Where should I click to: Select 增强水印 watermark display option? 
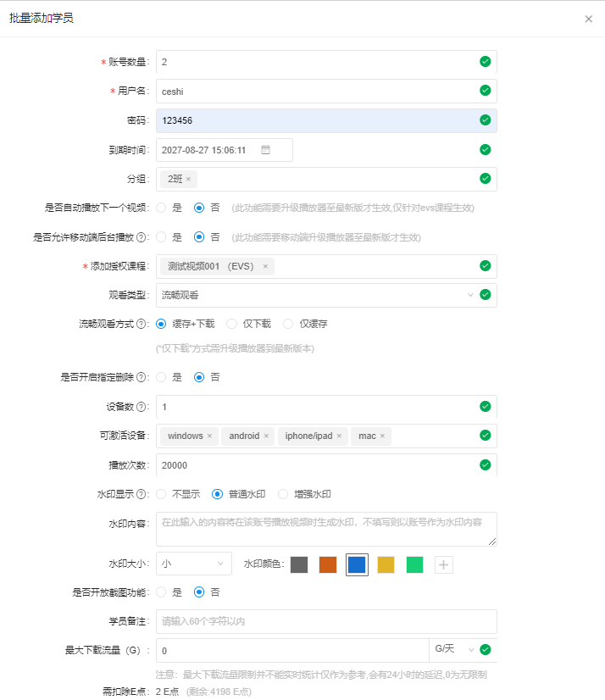pyautogui.click(x=283, y=494)
